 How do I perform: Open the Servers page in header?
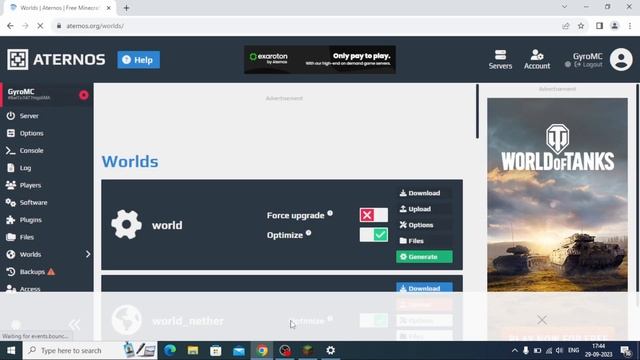click(x=500, y=60)
